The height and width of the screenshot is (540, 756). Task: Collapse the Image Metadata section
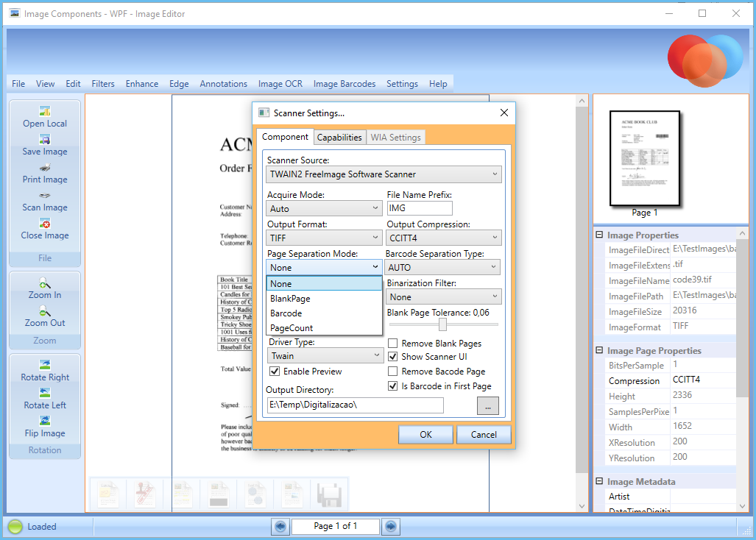(599, 481)
